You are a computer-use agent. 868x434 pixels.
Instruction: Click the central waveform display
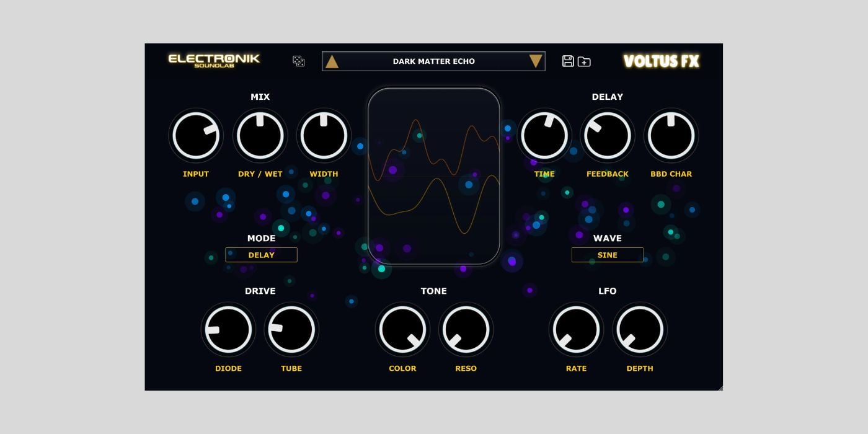[434, 177]
